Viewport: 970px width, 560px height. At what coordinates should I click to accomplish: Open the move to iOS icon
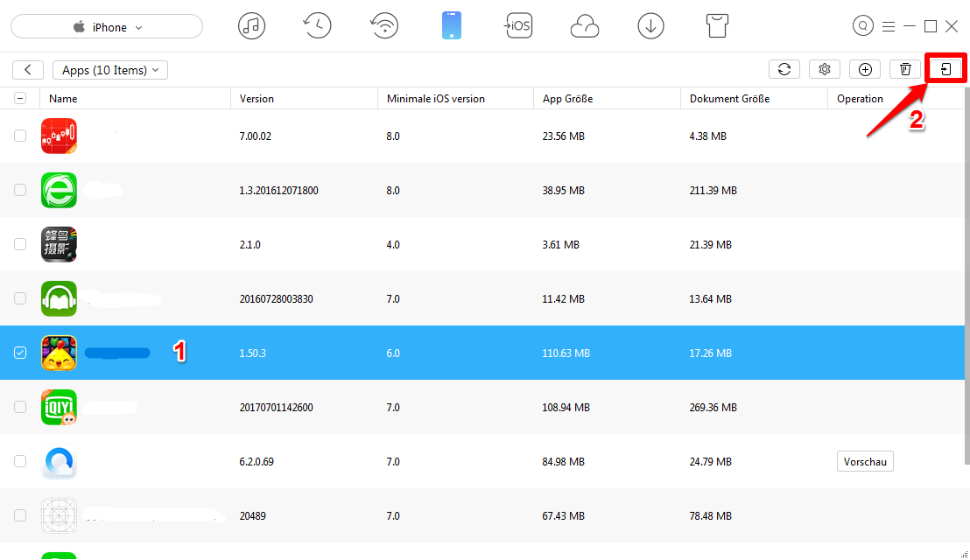point(517,26)
